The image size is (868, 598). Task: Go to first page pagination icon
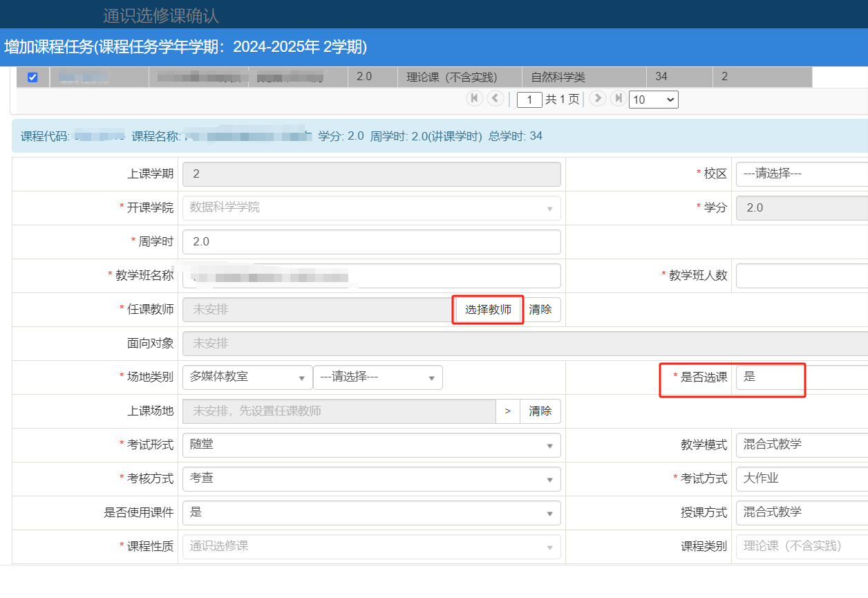click(475, 98)
